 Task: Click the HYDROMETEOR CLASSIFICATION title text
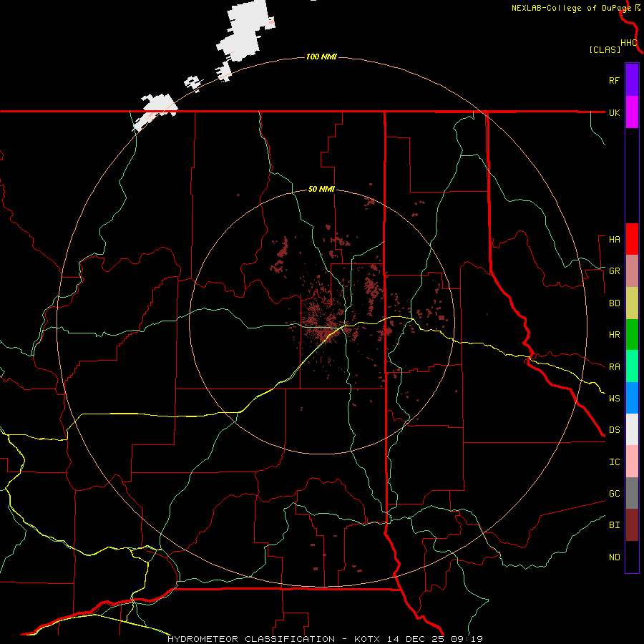[251, 639]
